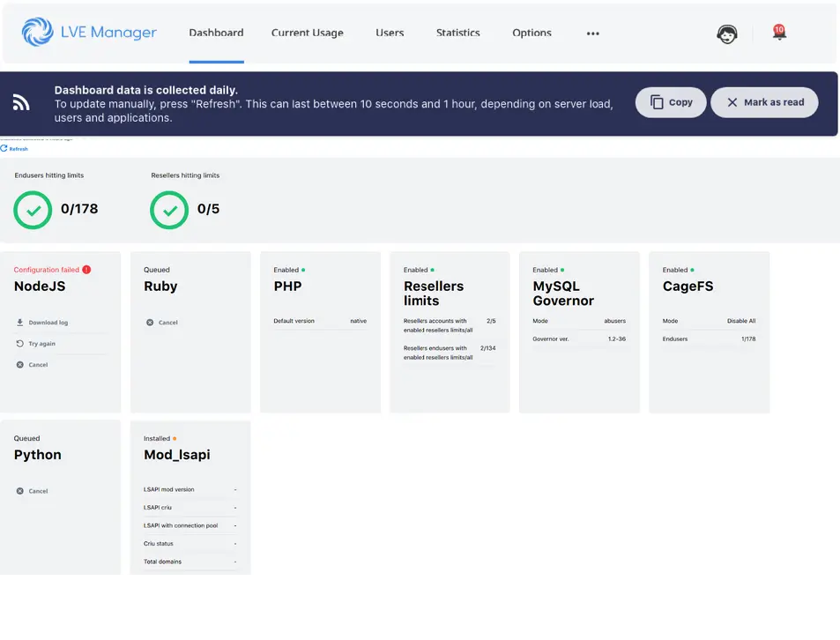
Task: Click the Endusers hitting limits checkmark circle
Action: [x=33, y=210]
